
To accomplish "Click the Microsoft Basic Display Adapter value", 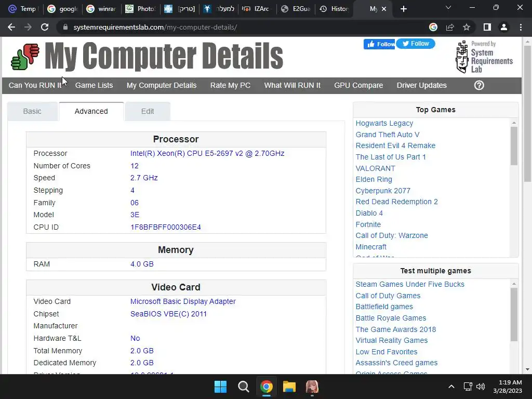I will pos(183,301).
